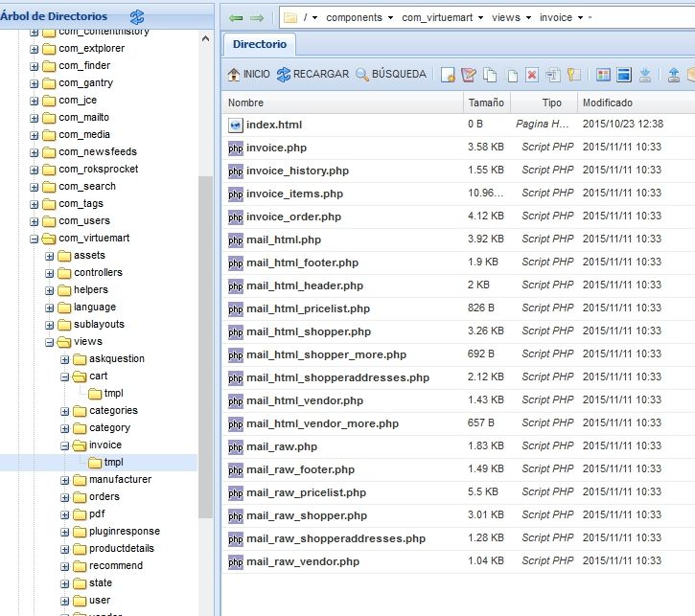The height and width of the screenshot is (616, 695).
Task: Select the helpers folder in tree
Action: pyautogui.click(x=91, y=289)
